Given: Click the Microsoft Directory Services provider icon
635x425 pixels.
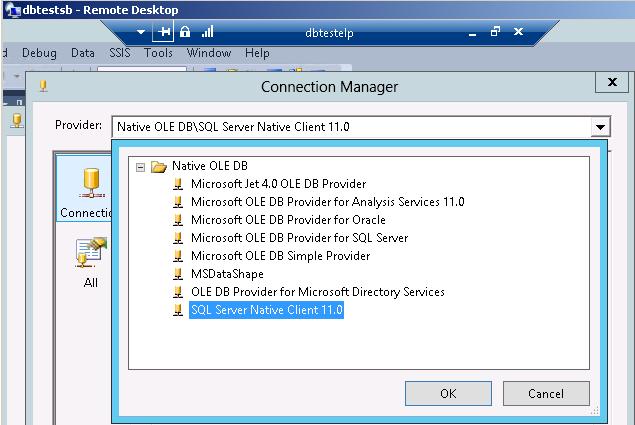Looking at the screenshot, I should [178, 292].
